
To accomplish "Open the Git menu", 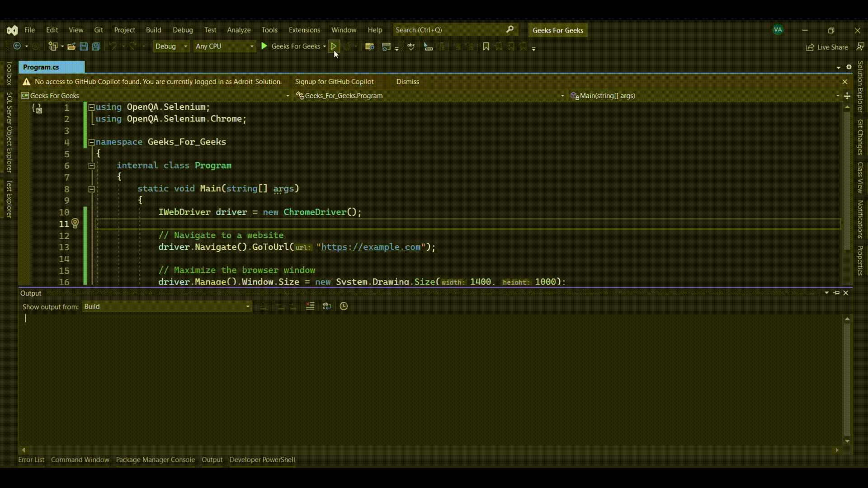I will (98, 30).
